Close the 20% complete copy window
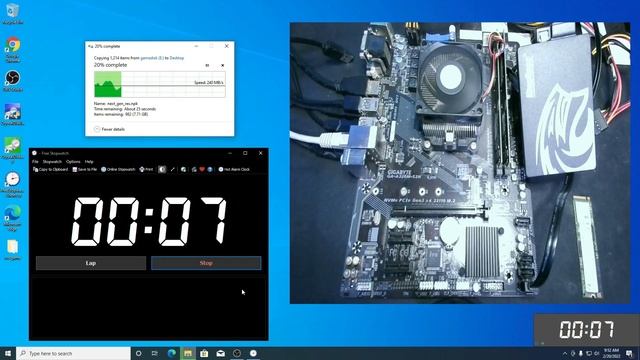The image size is (640, 360). tap(227, 46)
